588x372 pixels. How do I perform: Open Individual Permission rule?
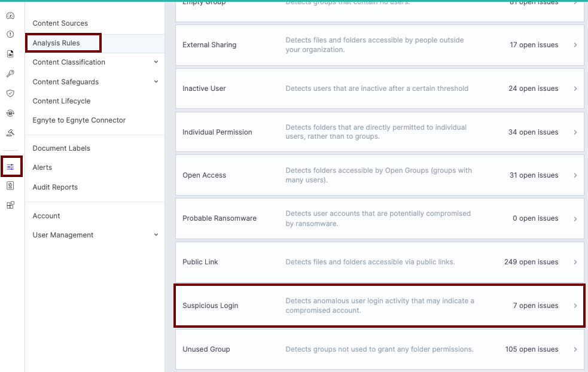(x=379, y=132)
